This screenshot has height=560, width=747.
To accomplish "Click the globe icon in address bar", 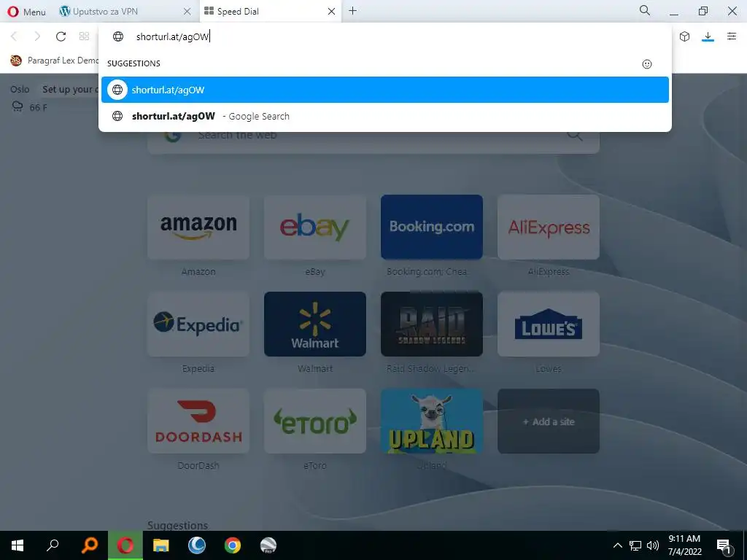I will pos(118,36).
